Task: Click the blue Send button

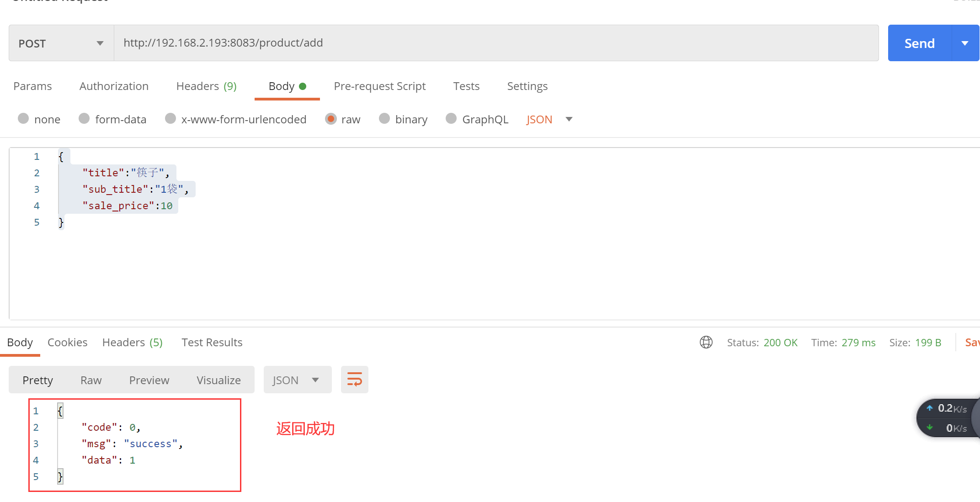Action: pos(919,43)
